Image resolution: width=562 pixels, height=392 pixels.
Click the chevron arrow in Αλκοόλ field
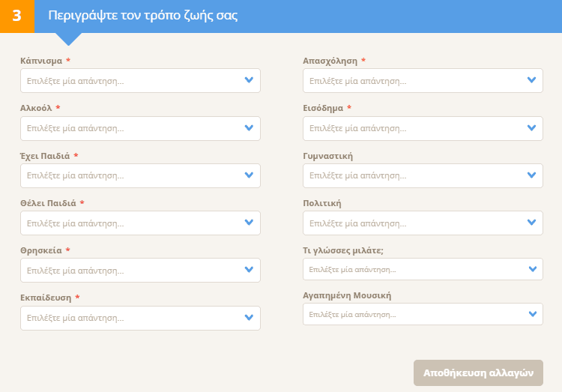coord(249,127)
